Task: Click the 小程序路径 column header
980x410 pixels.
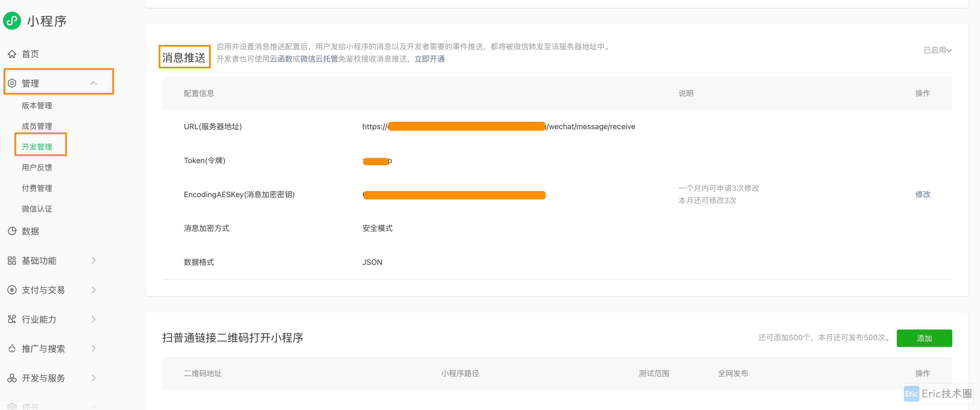Action: (460, 374)
